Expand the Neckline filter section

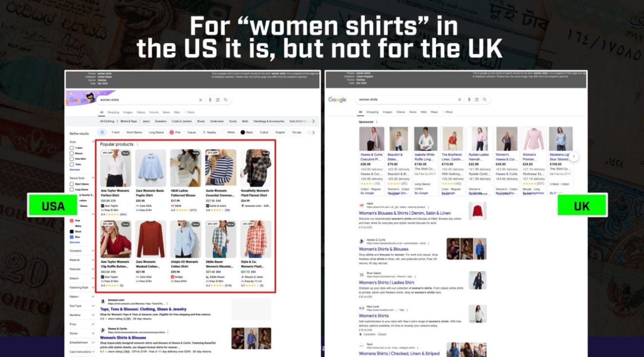click(82, 315)
